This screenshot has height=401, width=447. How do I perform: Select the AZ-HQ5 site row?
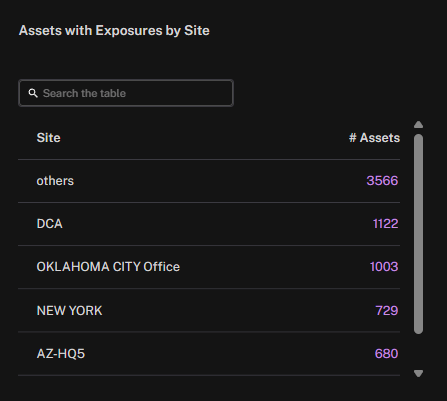(209, 354)
